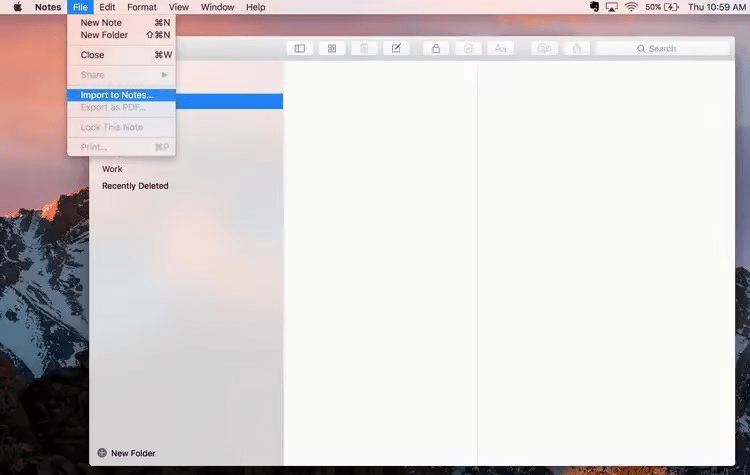The image size is (750, 475).
Task: Click the Evernote menu bar icon
Action: [x=594, y=7]
